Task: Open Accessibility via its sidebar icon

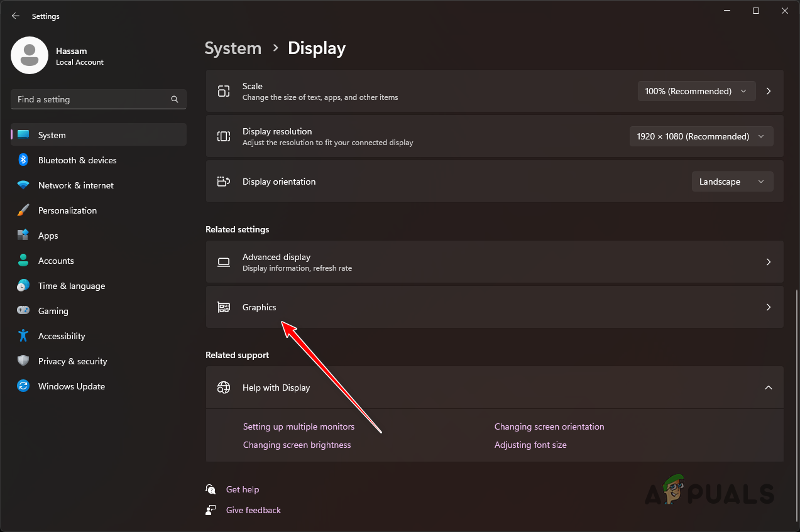Action: click(x=23, y=336)
